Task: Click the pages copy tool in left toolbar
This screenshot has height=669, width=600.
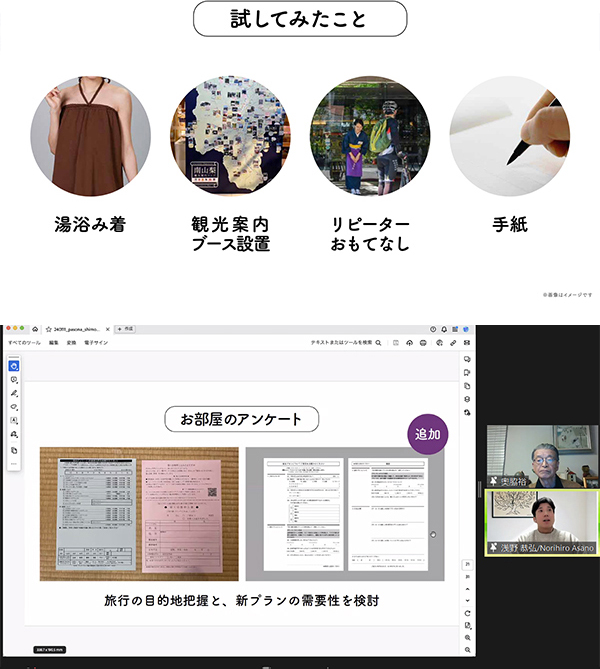Action: pos(14,450)
